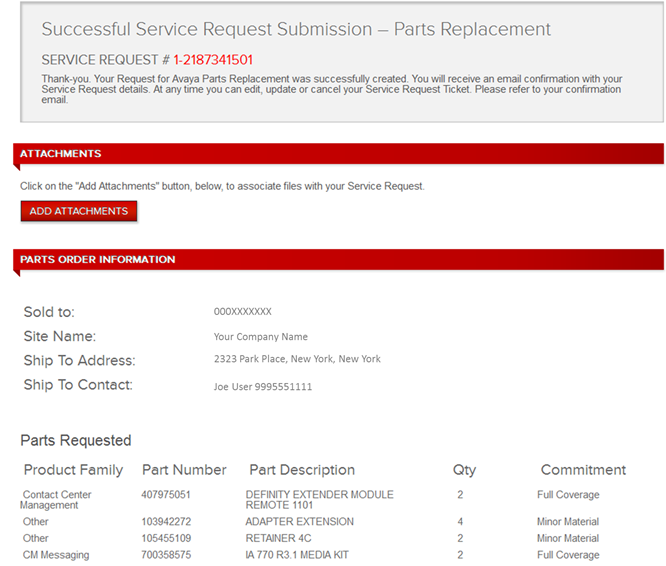Screen dimensions: 666x566
Task: Click the Part Description column header
Action: (x=302, y=470)
